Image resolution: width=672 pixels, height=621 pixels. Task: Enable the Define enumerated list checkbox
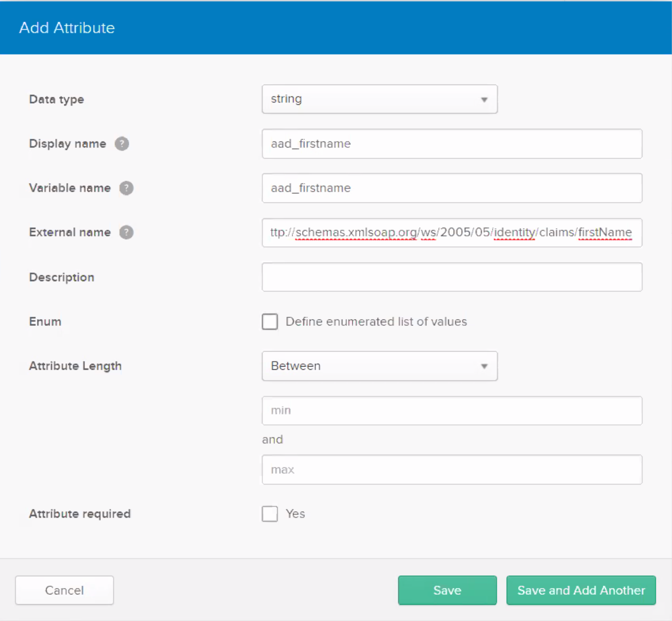click(x=270, y=322)
